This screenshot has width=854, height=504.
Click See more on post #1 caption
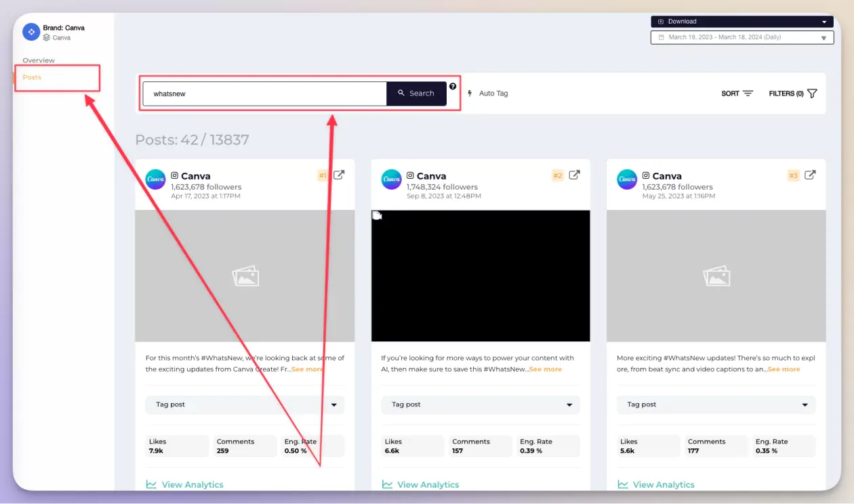(x=307, y=369)
